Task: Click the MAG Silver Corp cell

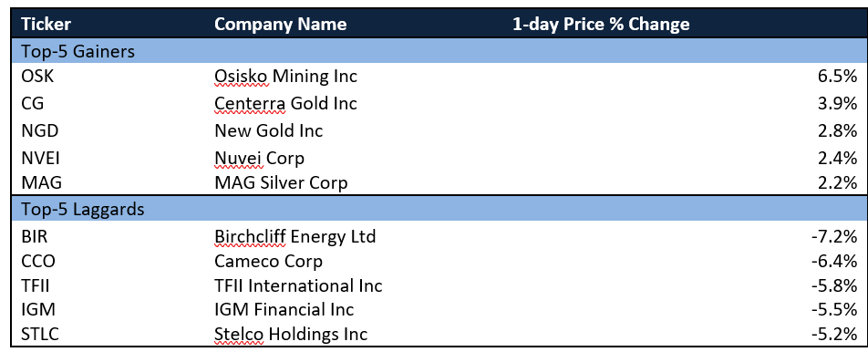Action: 281,182
